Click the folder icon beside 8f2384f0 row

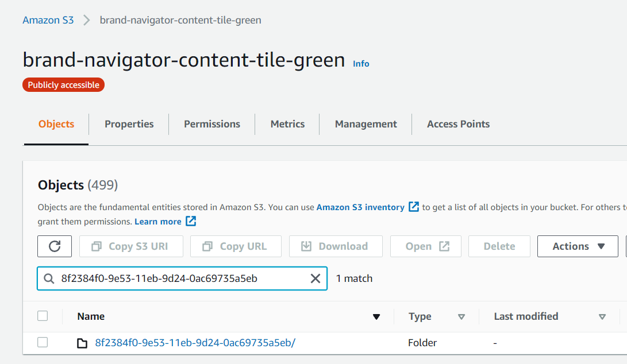coord(82,343)
